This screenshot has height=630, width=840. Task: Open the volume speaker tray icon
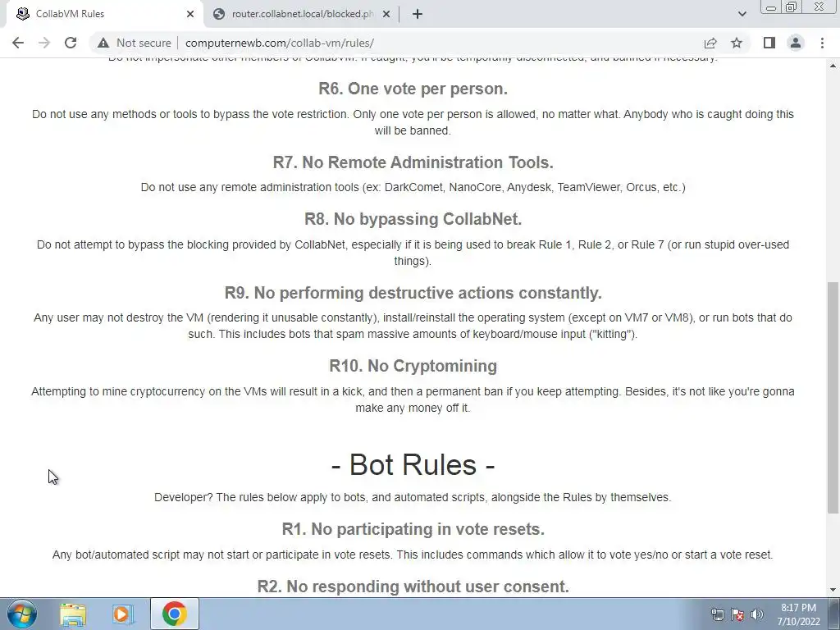click(757, 614)
